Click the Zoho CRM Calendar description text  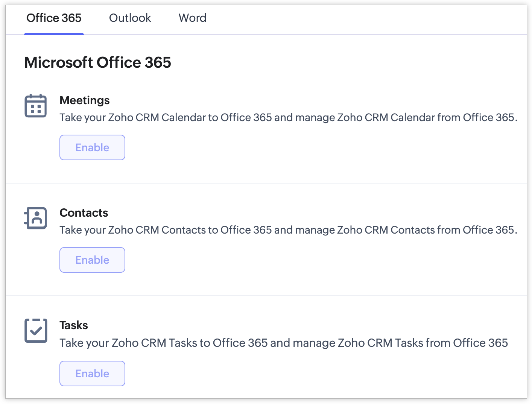[288, 118]
